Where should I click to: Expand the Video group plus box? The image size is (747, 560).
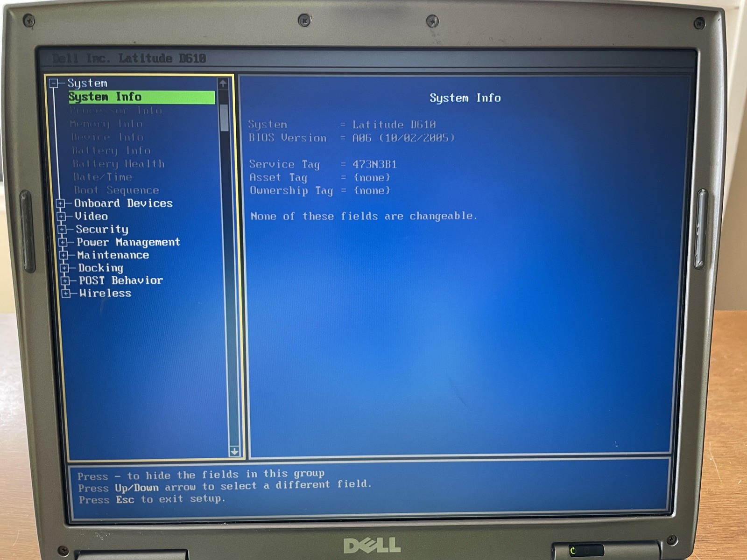click(x=62, y=217)
